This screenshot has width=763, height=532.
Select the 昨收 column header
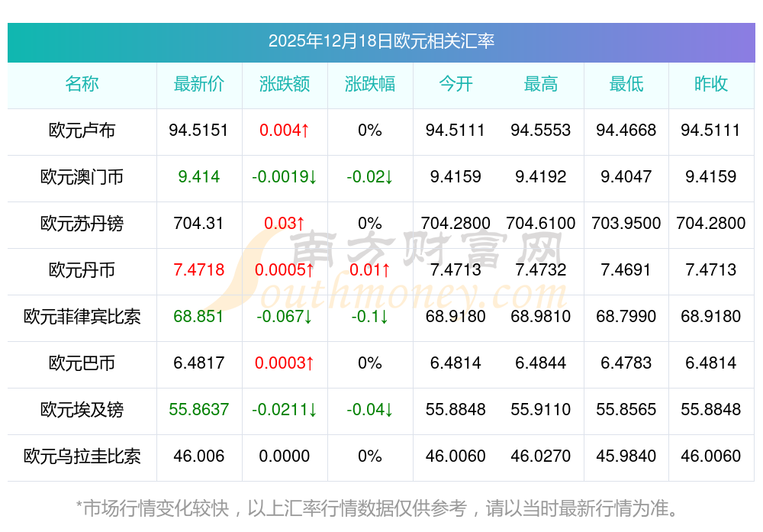click(710, 84)
